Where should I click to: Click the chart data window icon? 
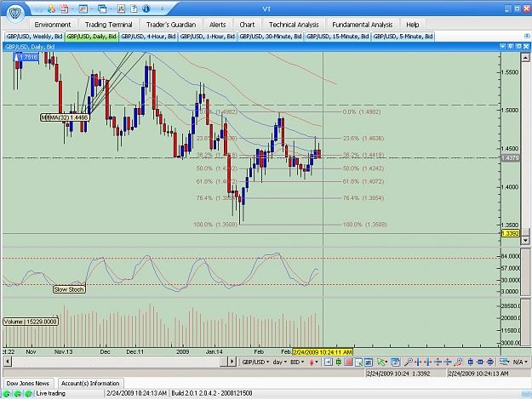tap(369, 362)
